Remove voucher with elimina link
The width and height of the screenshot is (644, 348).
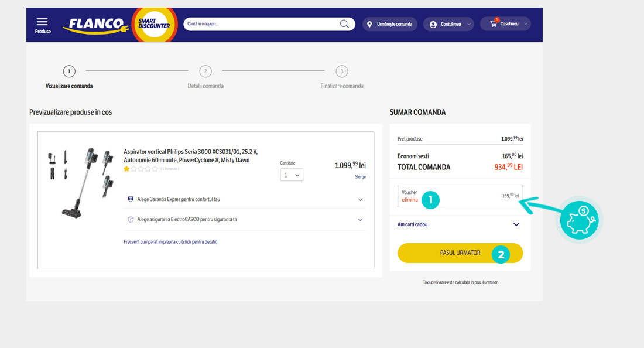pos(409,200)
